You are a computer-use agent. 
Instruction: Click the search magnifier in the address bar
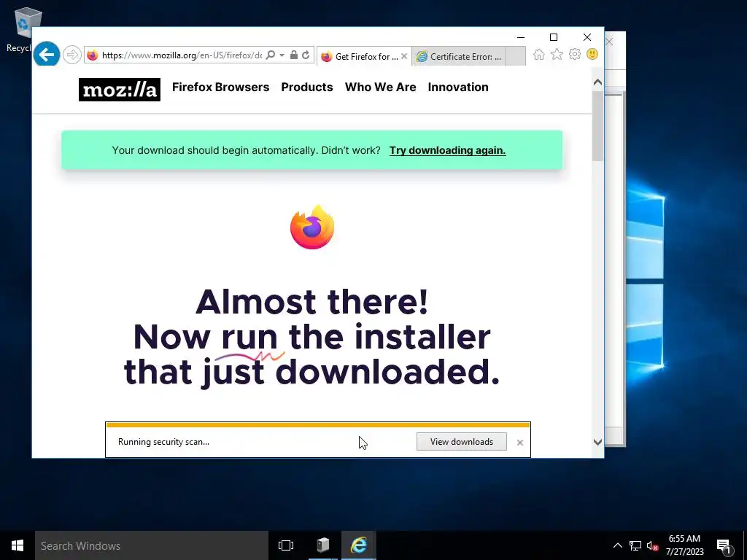(270, 55)
